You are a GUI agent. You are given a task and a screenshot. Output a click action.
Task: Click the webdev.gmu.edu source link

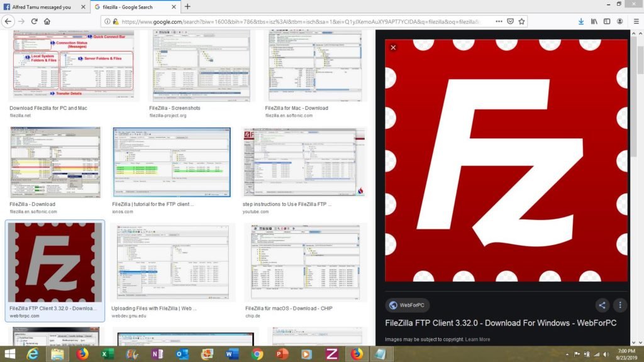coord(128,316)
